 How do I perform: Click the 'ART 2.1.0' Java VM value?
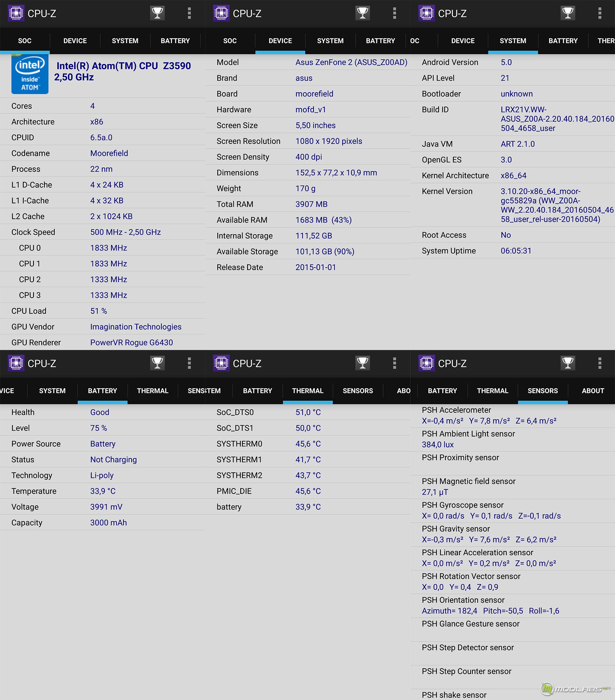pos(517,144)
